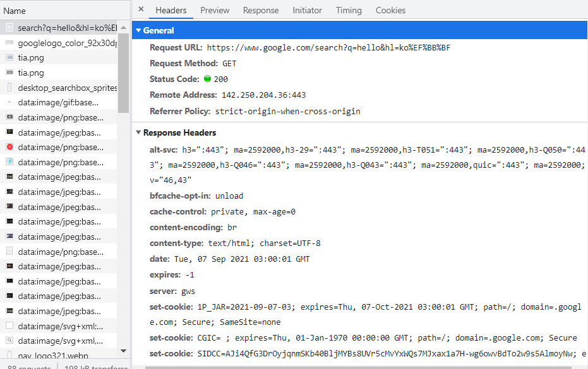Click the magnifier svg thumbnail icon
This screenshot has height=369, width=588.
click(x=9, y=341)
